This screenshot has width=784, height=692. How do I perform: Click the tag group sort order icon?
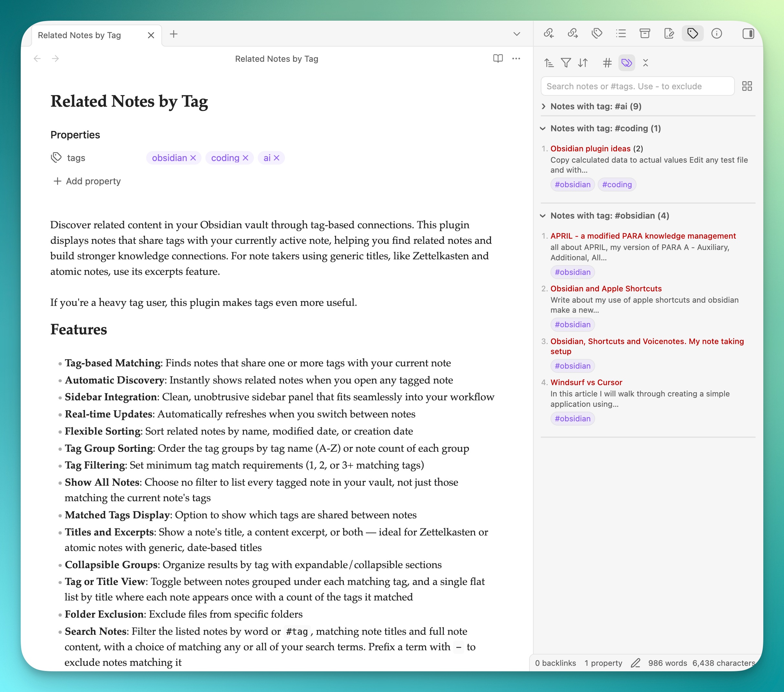[x=549, y=63]
